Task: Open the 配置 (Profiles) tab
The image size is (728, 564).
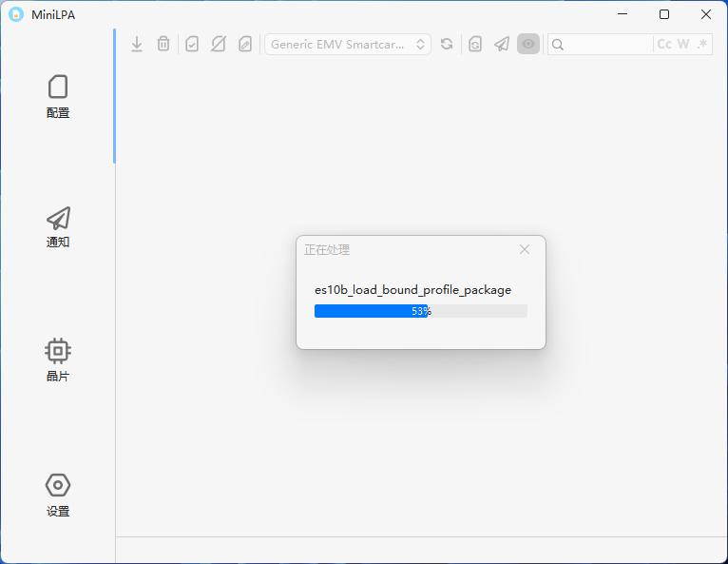Action: pos(58,96)
